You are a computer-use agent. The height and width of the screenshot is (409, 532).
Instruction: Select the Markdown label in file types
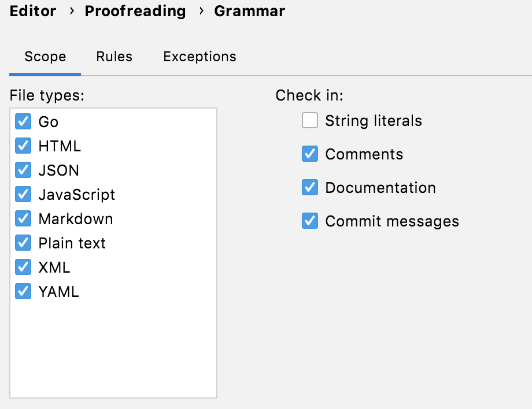76,219
